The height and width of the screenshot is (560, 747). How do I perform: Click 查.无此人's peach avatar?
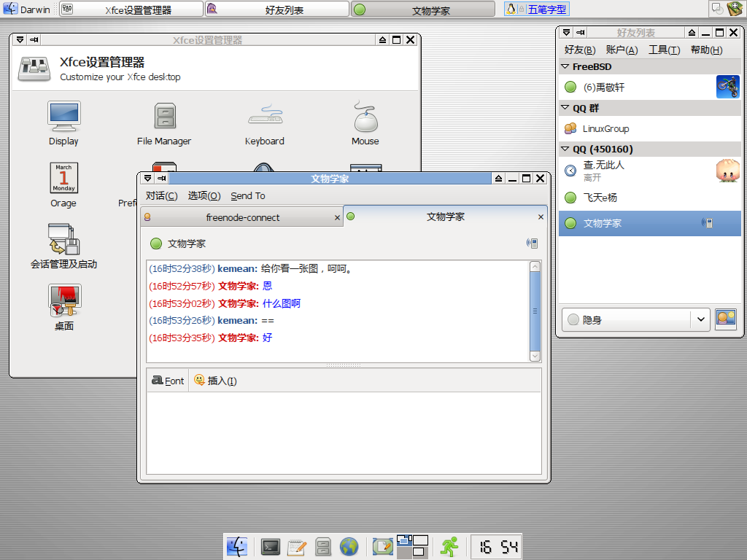pyautogui.click(x=728, y=171)
